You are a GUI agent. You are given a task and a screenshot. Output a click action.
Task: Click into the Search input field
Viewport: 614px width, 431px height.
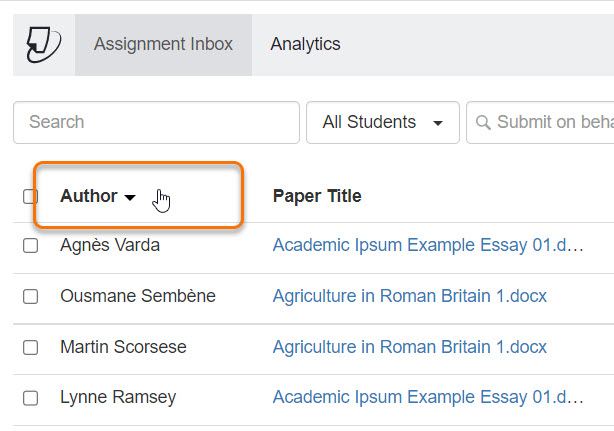(x=156, y=122)
